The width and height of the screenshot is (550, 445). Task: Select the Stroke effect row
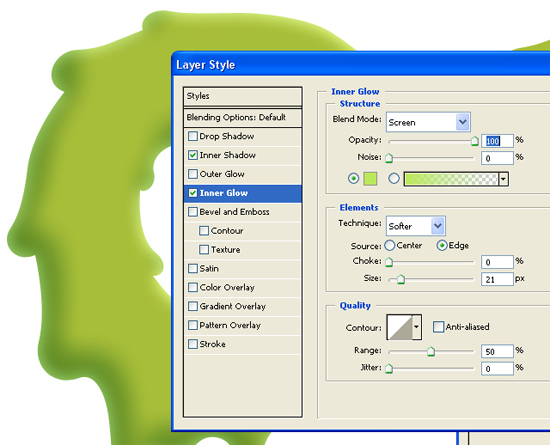click(242, 344)
